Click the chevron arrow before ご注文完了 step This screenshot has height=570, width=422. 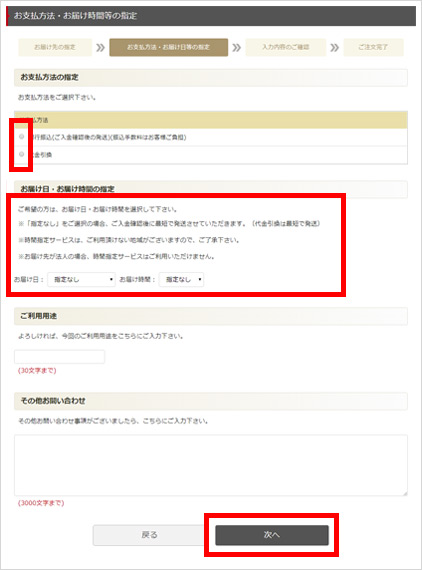coord(335,48)
